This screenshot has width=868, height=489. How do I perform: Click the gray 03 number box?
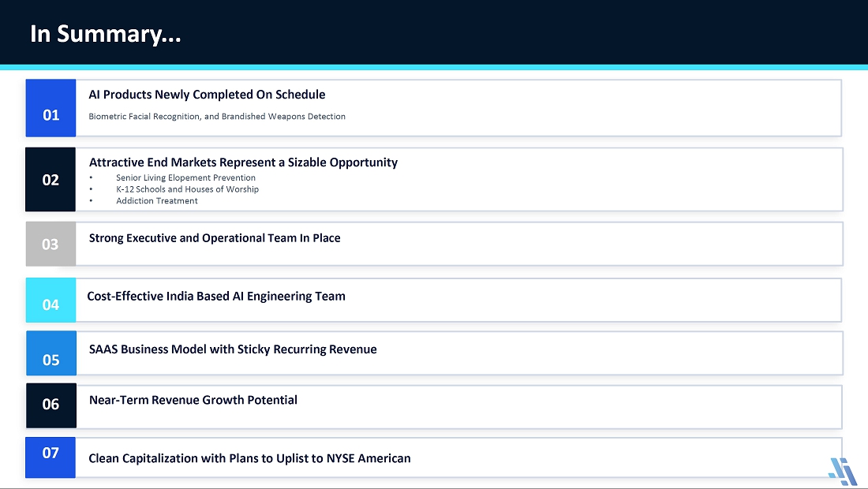(x=51, y=244)
